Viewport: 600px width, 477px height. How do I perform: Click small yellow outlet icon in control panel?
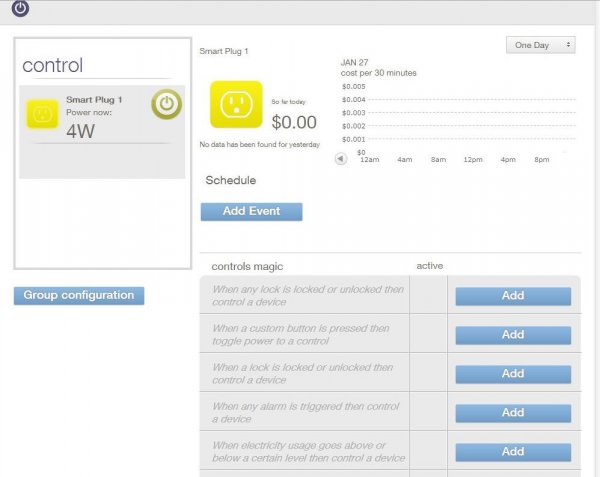click(x=42, y=114)
